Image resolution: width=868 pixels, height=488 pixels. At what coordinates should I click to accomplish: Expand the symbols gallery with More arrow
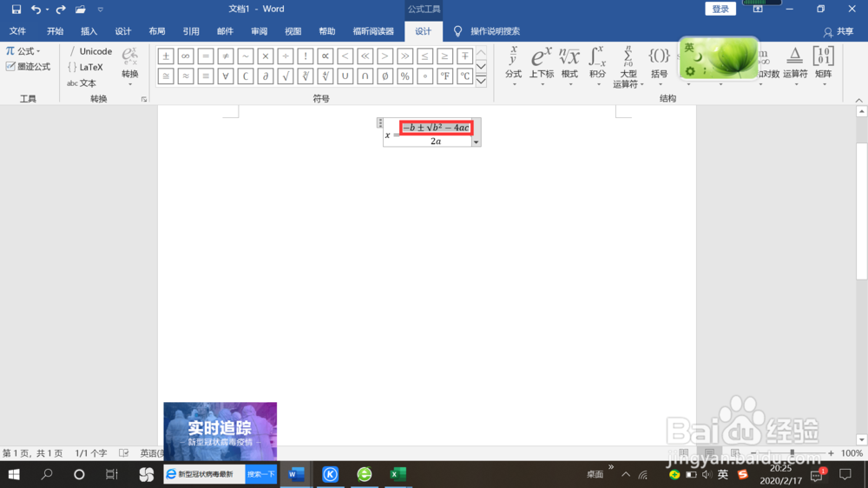(481, 81)
